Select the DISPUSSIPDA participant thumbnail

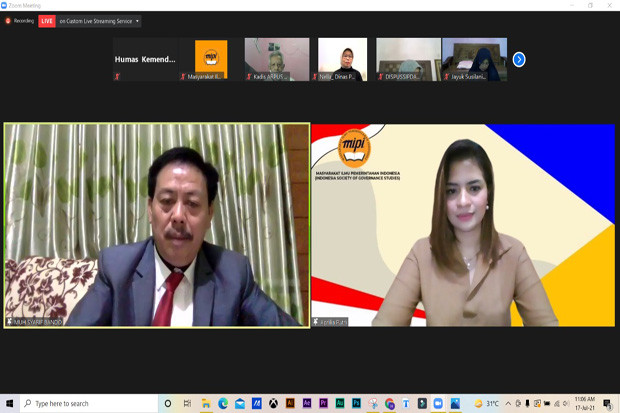408,59
